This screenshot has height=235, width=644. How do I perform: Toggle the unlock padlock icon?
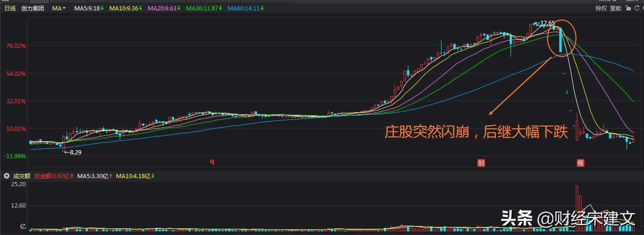tap(628, 9)
